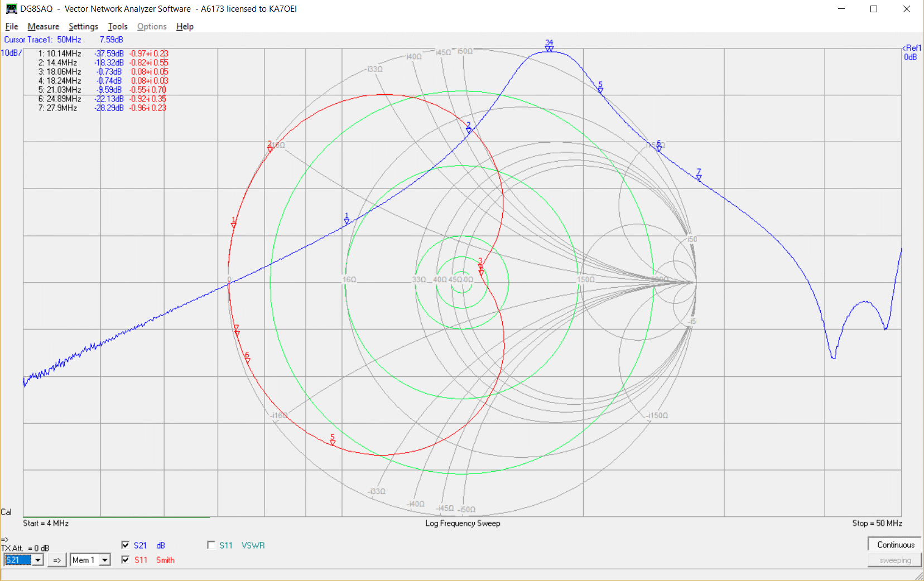This screenshot has width=924, height=581.
Task: Open the Measure menu
Action: click(x=44, y=26)
